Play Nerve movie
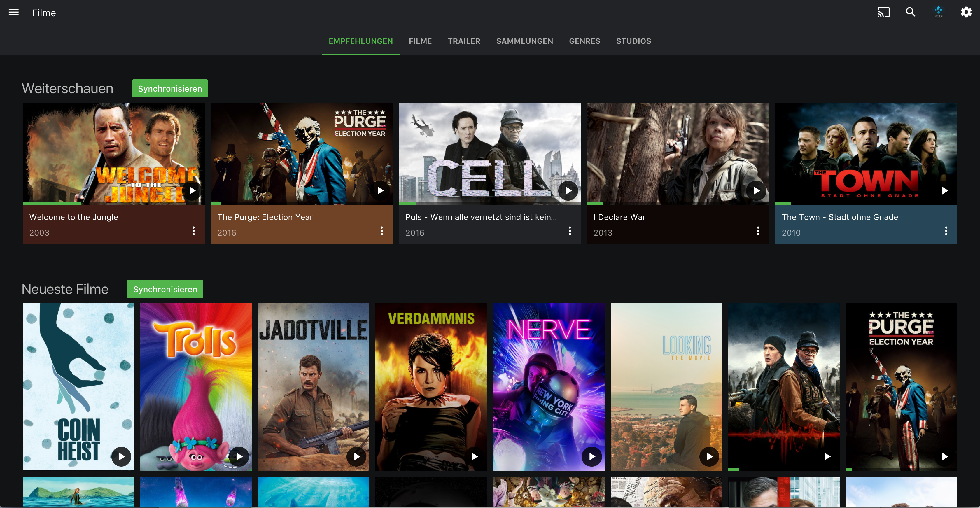Screen dimensions: 980x508 point(592,456)
